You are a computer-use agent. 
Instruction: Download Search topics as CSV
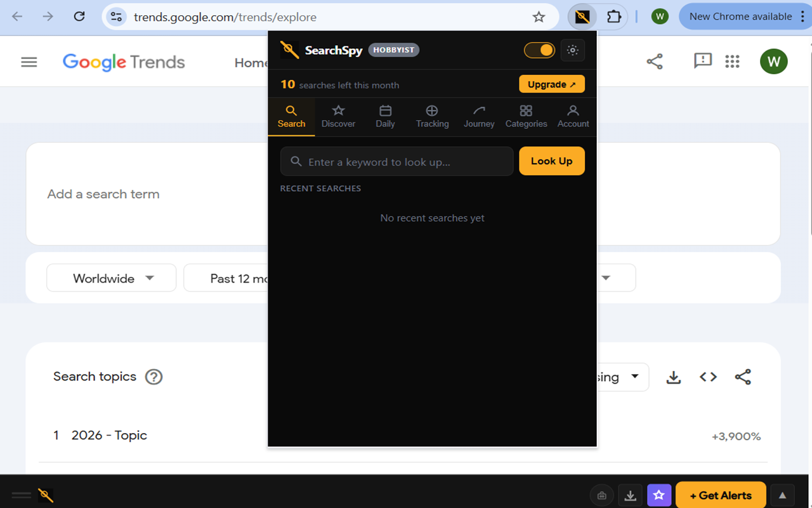click(x=674, y=377)
